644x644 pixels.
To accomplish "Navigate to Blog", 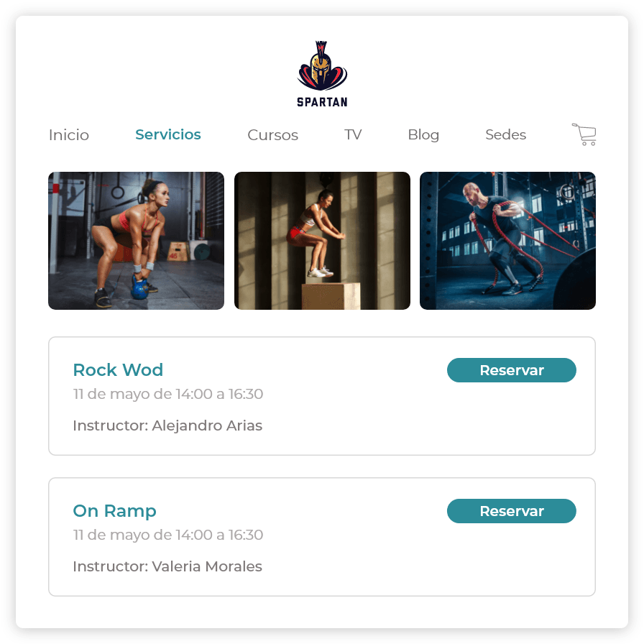I will (423, 134).
